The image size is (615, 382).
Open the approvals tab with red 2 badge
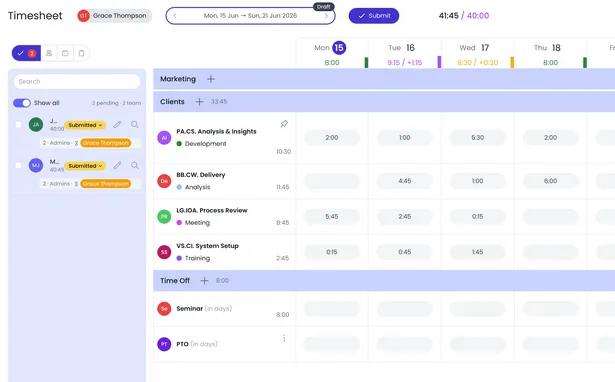tap(26, 53)
